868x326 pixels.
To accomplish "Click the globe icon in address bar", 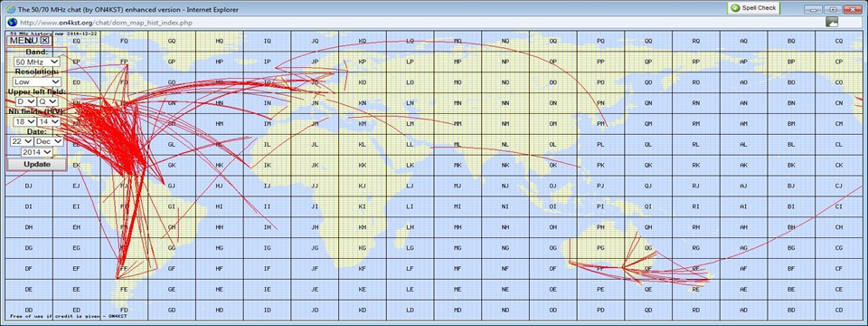I will pyautogui.click(x=12, y=23).
